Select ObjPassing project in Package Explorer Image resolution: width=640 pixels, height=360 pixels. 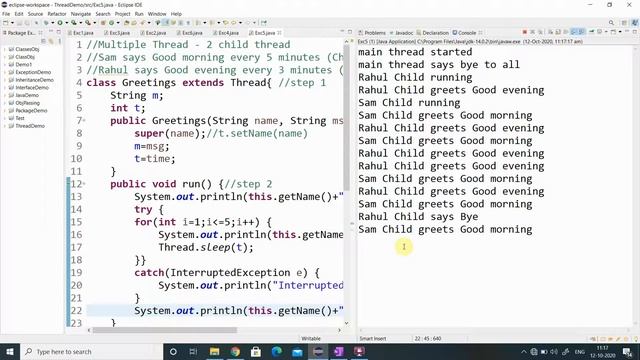(27, 103)
